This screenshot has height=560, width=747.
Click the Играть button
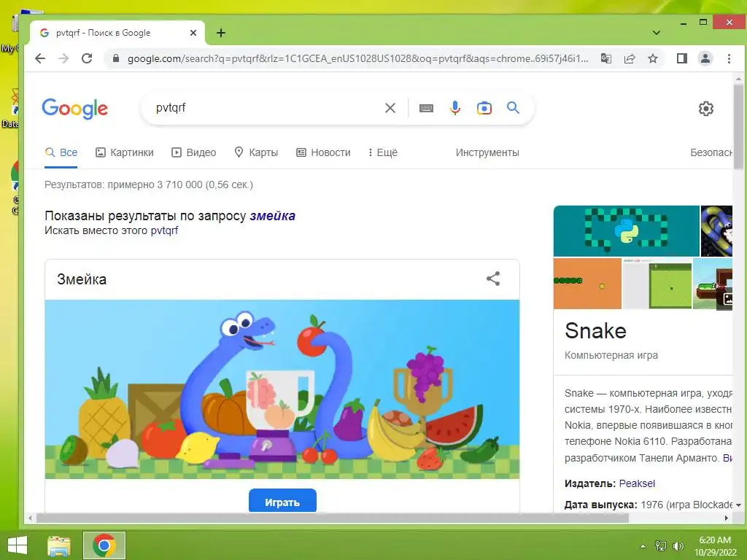point(282,501)
